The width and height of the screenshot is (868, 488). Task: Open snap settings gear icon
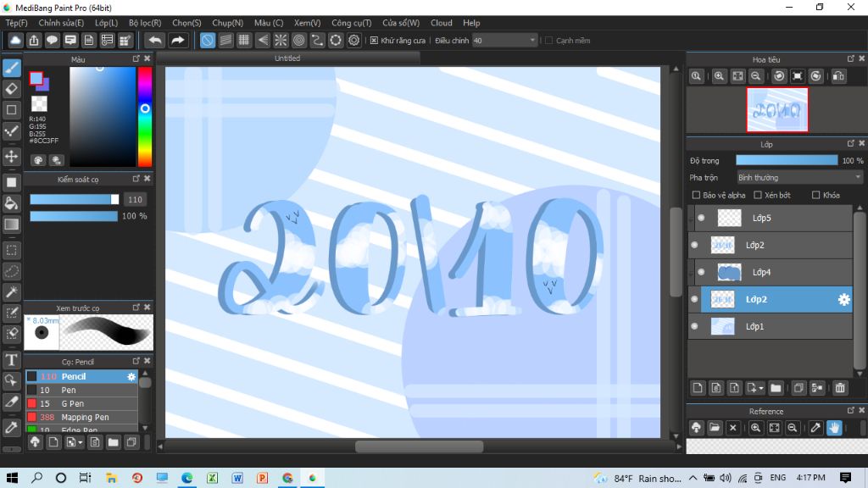click(x=353, y=41)
